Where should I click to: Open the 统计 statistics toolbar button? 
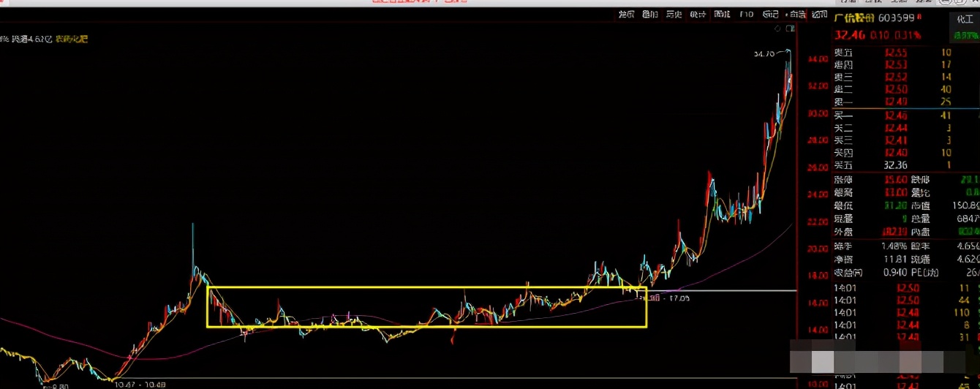pyautogui.click(x=698, y=14)
